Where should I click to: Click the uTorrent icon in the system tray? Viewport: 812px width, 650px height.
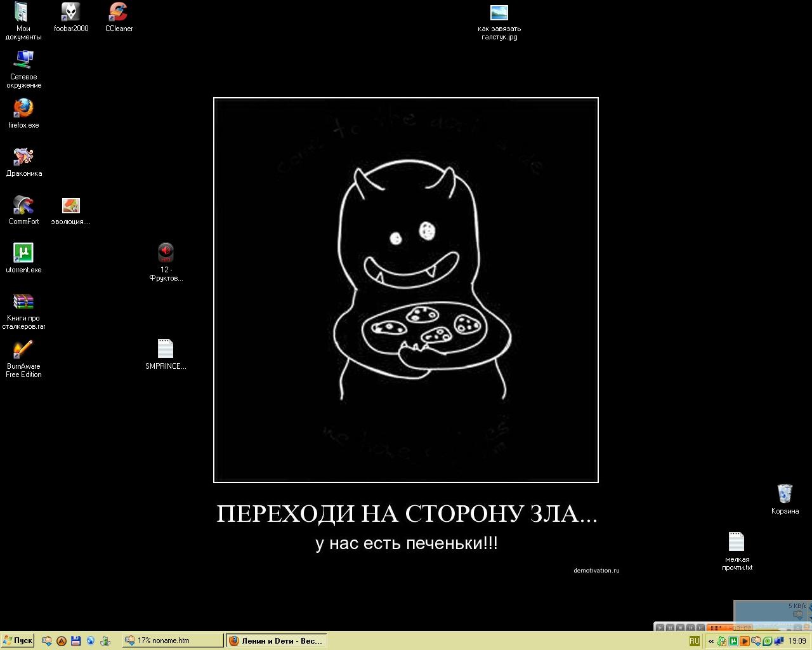click(733, 641)
